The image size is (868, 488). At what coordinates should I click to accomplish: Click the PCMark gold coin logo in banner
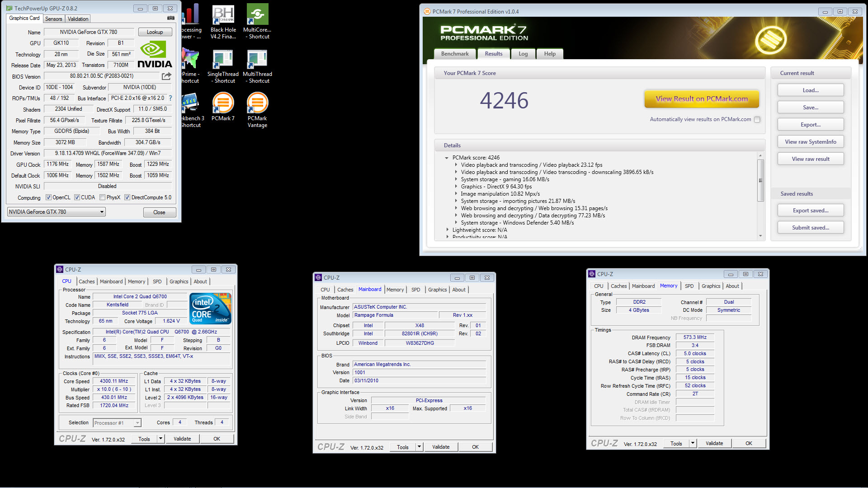tap(771, 40)
